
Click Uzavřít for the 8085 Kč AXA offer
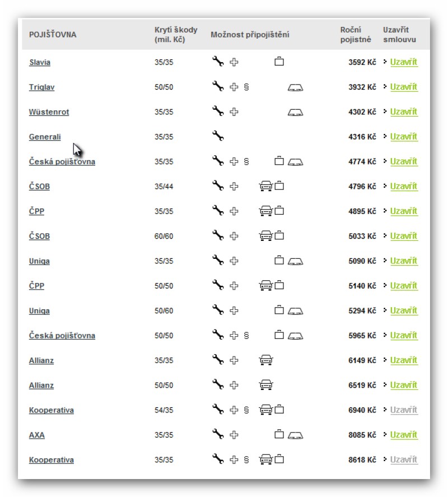[404, 435]
